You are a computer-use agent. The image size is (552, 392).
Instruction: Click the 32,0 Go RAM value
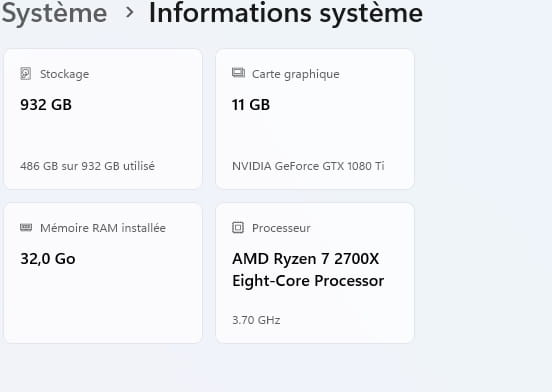tap(48, 259)
